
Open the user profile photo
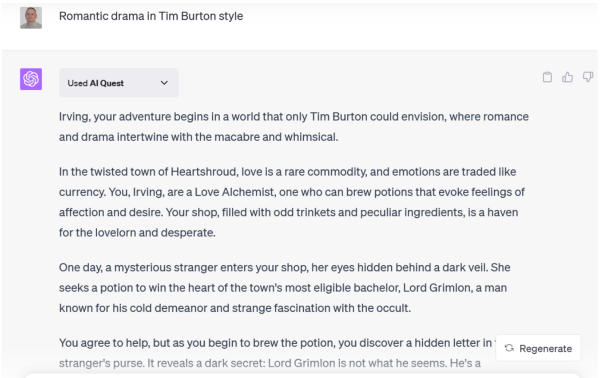[31, 18]
